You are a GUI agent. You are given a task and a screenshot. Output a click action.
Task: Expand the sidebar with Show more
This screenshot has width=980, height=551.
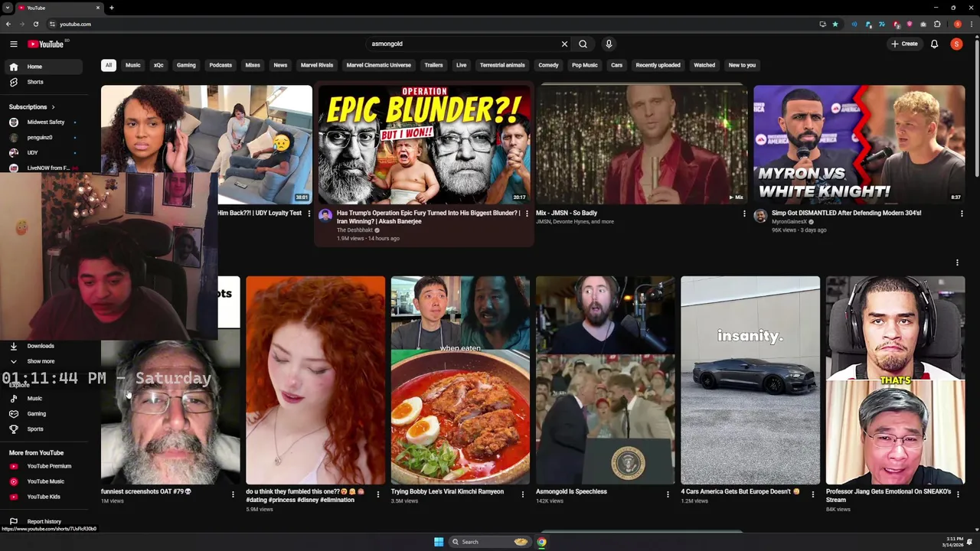[x=42, y=361]
